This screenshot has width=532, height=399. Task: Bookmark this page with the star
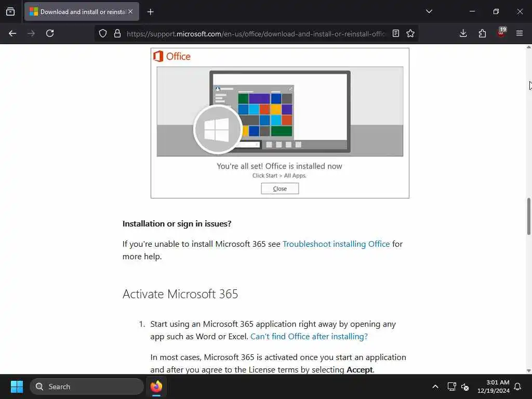(x=410, y=33)
